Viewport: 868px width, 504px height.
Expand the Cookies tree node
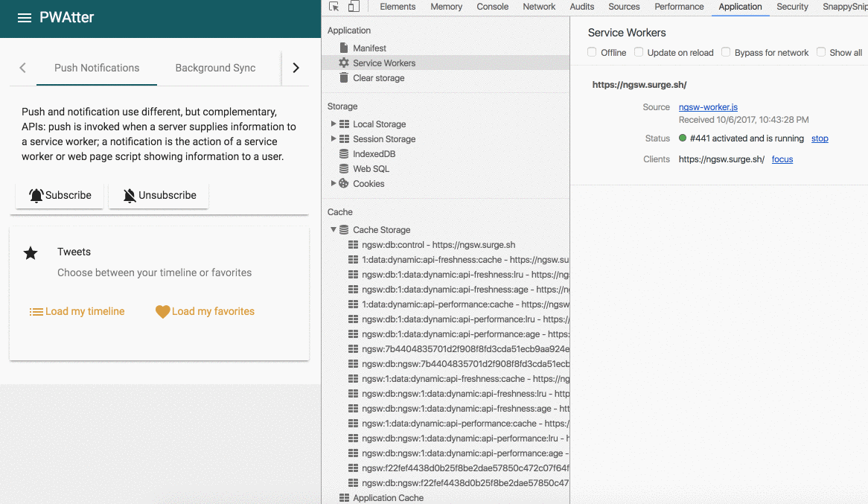pos(334,183)
